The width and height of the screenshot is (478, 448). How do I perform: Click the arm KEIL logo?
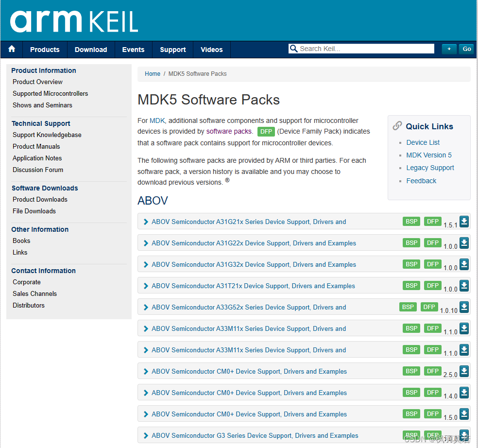pos(74,21)
